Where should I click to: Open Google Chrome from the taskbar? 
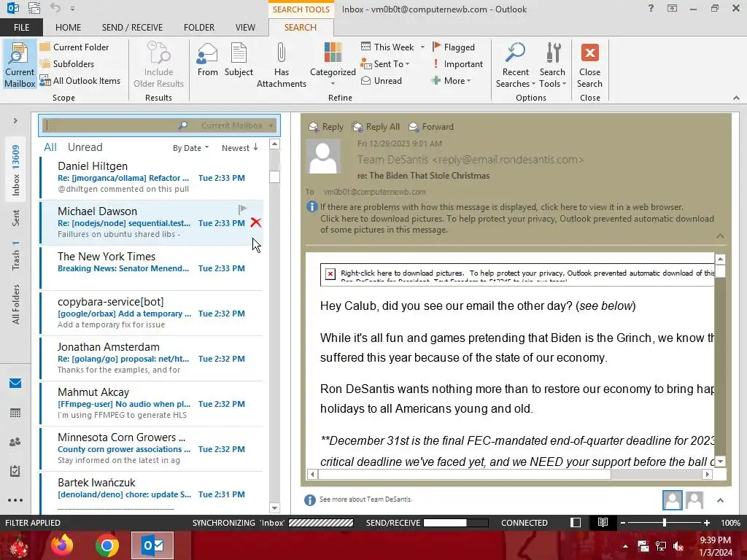[107, 545]
